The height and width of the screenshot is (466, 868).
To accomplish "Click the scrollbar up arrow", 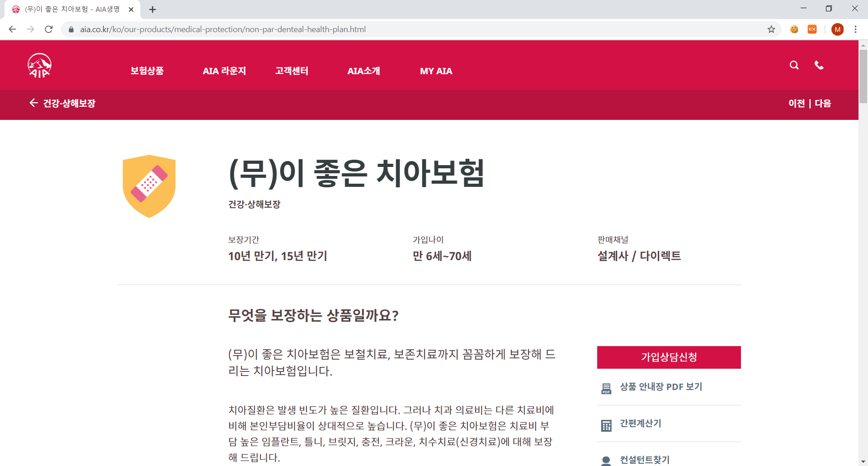I will 863,45.
